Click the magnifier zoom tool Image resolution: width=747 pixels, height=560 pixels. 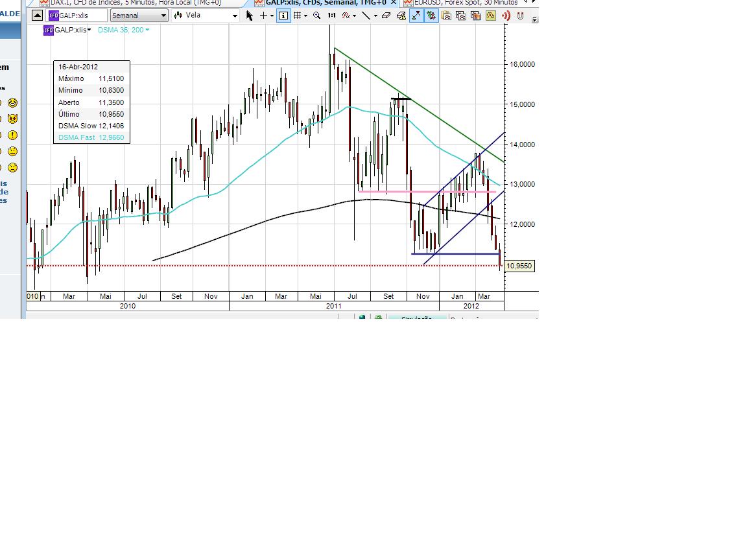(x=317, y=16)
